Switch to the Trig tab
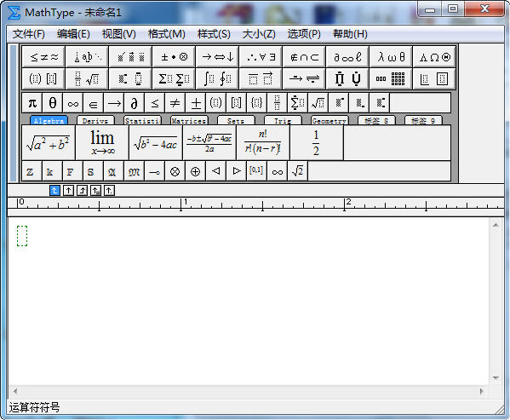The image size is (510, 420). coord(283,120)
